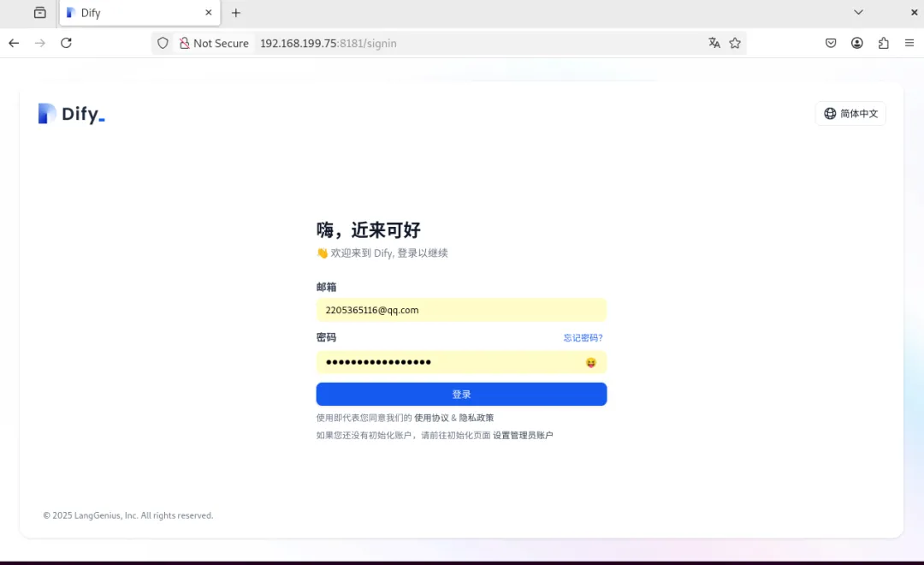Reload the Dify sign-in page
924x565 pixels.
point(66,43)
